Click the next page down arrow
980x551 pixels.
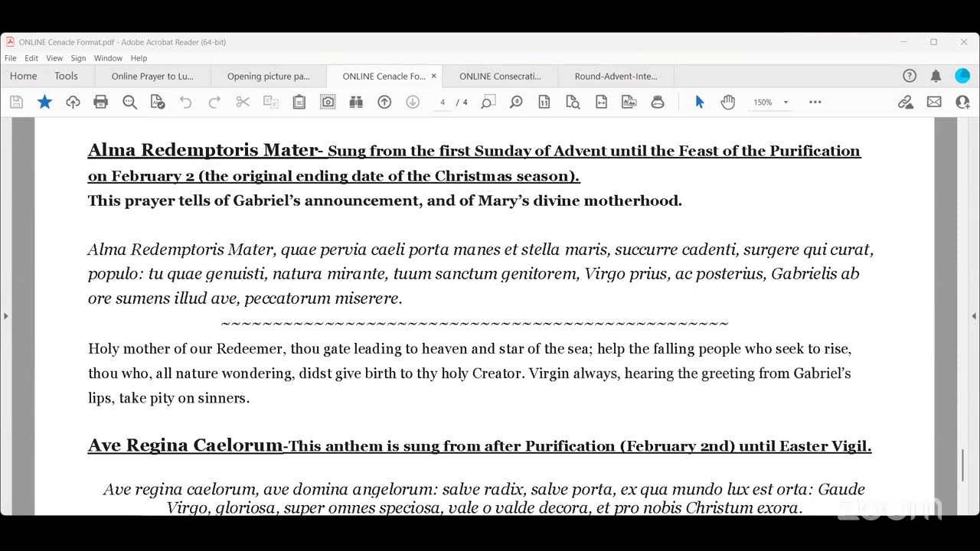(413, 102)
